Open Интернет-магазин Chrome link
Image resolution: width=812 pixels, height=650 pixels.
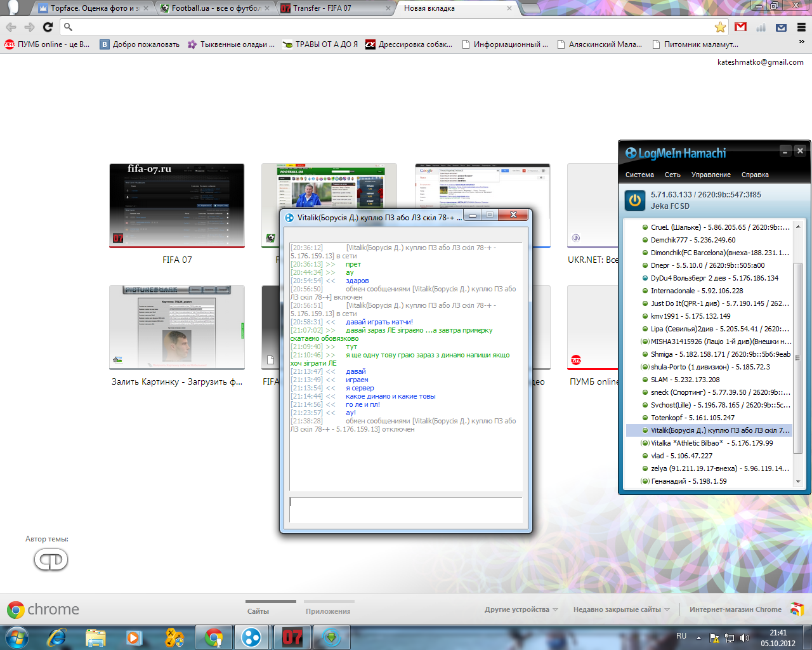click(735, 609)
